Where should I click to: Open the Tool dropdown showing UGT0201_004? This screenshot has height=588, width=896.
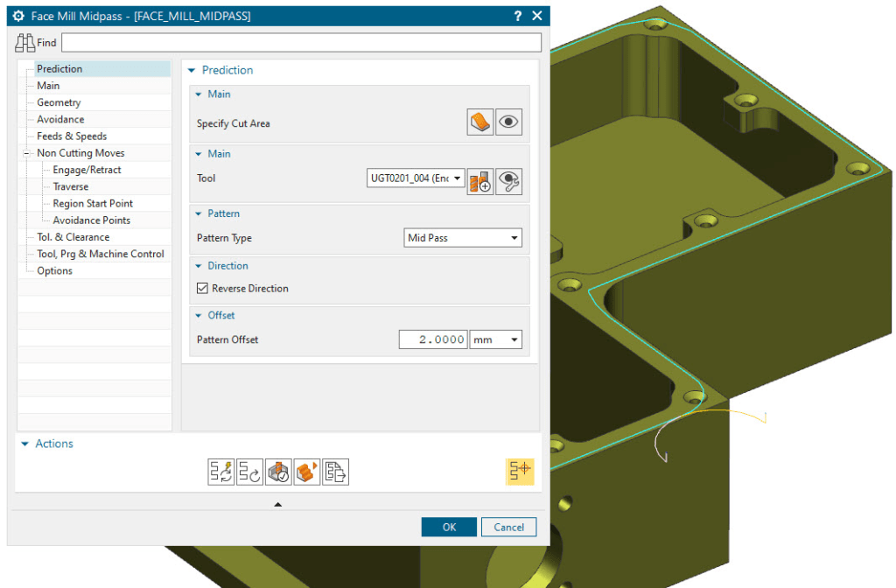click(x=416, y=179)
